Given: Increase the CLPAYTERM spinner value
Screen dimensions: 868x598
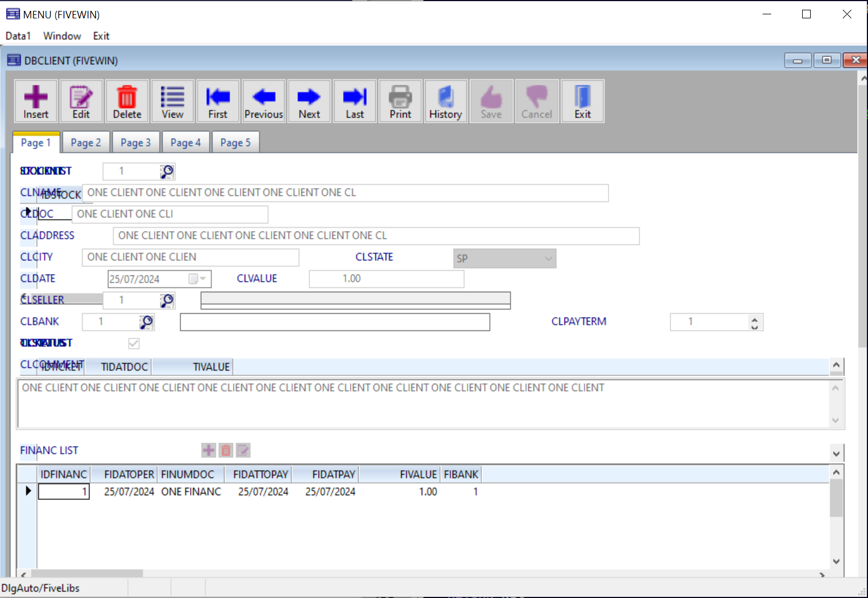Looking at the screenshot, I should pyautogui.click(x=755, y=319).
